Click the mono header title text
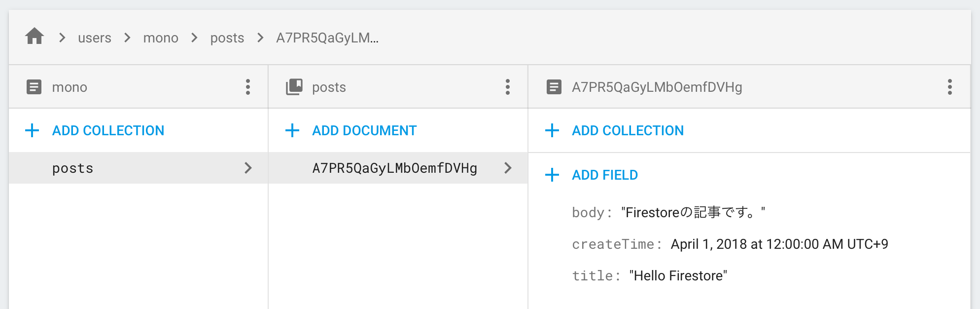Image resolution: width=980 pixels, height=309 pixels. (70, 87)
